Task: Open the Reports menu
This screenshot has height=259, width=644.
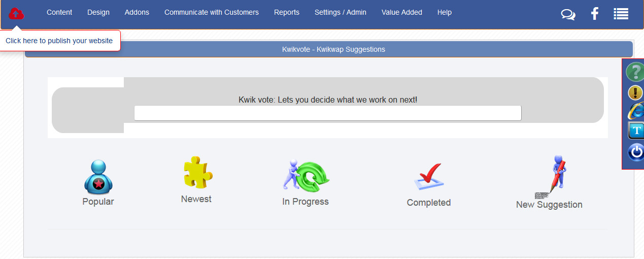Action: pos(287,12)
